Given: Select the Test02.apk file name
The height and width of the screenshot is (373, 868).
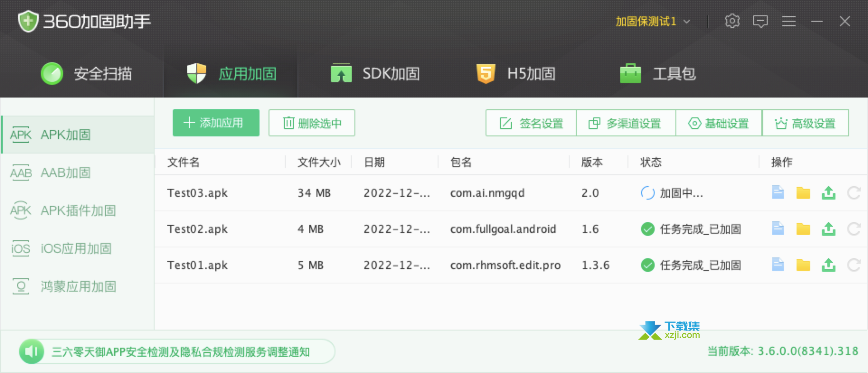Looking at the screenshot, I should 197,229.
